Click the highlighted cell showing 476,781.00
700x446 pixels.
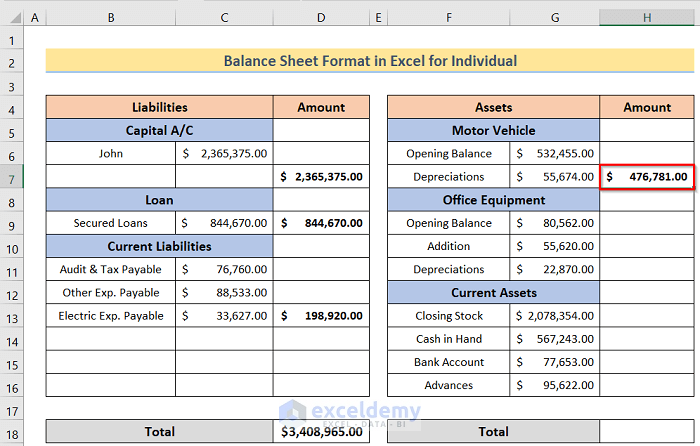[x=647, y=177]
